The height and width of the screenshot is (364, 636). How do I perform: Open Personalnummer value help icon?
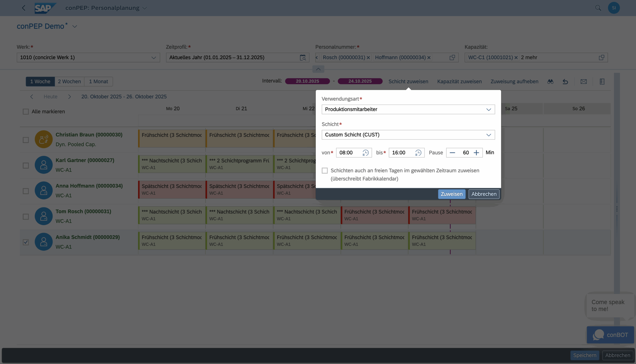(452, 58)
